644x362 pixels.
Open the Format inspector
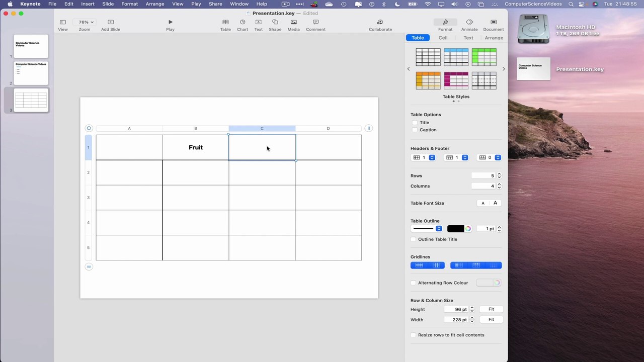click(445, 25)
